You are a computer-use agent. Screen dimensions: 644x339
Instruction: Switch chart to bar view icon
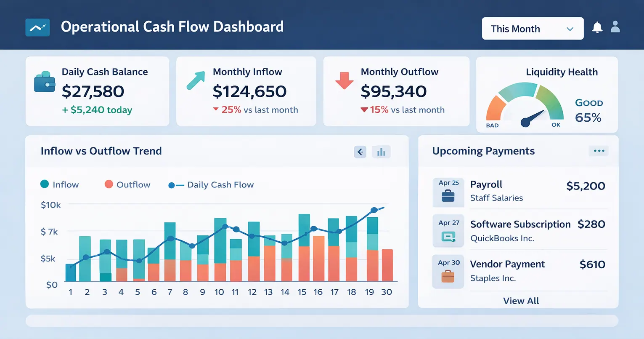381,152
